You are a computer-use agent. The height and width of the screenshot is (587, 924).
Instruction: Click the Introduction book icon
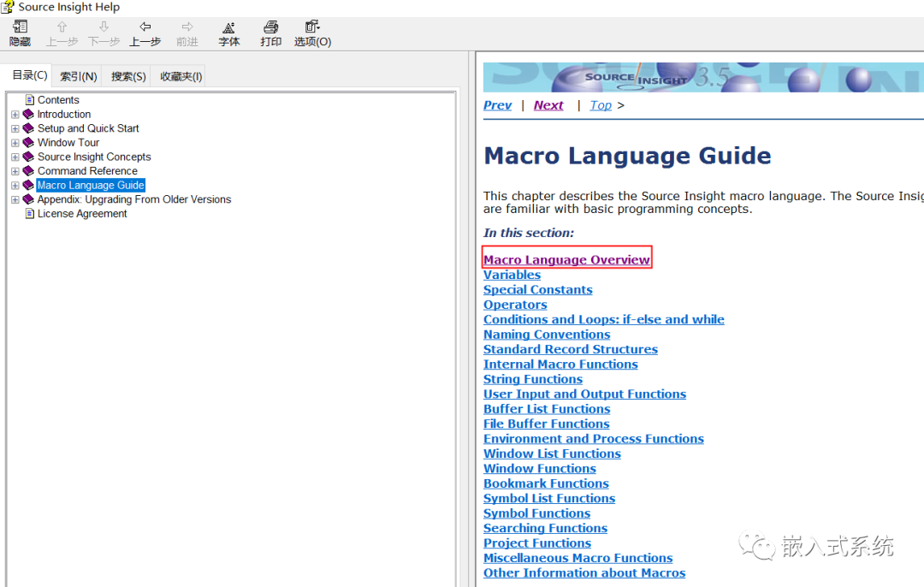pos(28,114)
